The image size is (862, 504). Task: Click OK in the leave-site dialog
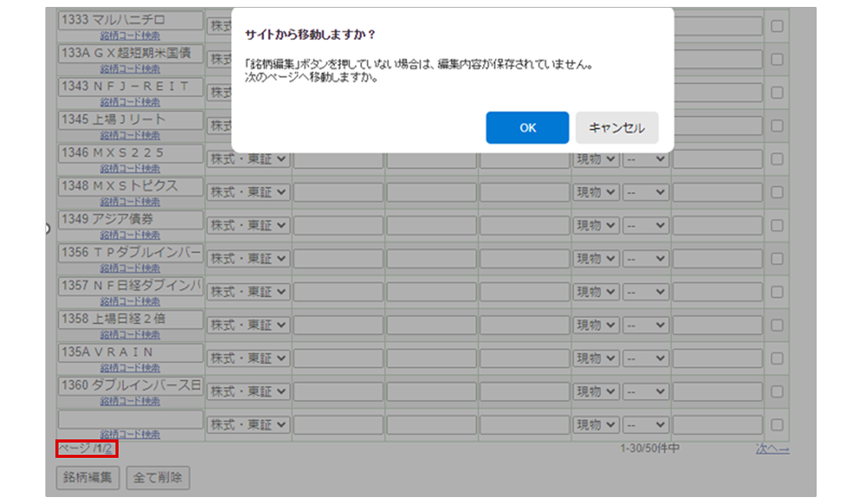pyautogui.click(x=527, y=128)
